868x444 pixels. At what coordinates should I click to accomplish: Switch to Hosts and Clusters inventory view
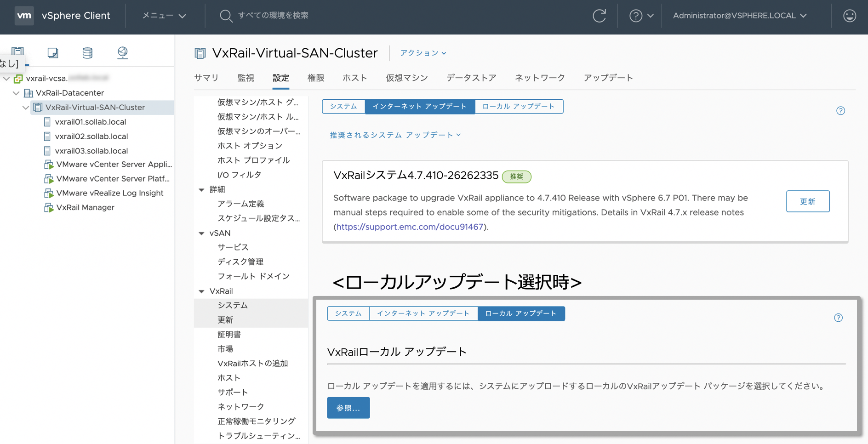[18, 51]
